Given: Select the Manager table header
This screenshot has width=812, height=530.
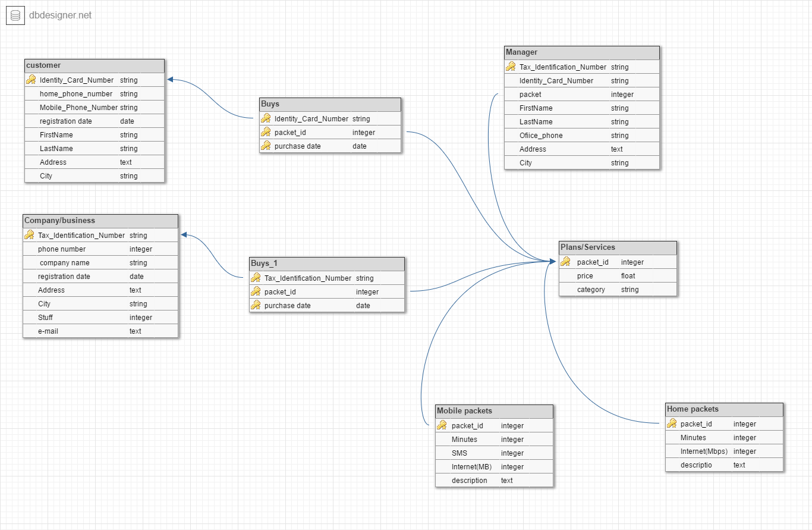Looking at the screenshot, I should 582,53.
